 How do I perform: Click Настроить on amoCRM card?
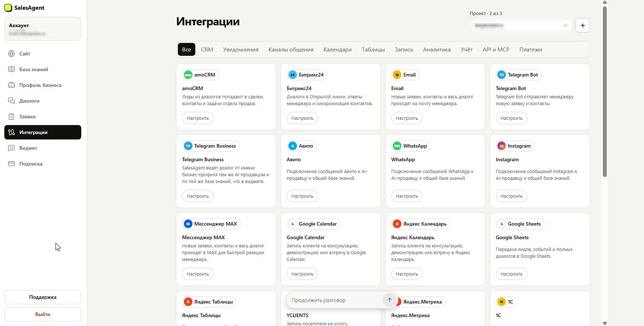tap(198, 118)
